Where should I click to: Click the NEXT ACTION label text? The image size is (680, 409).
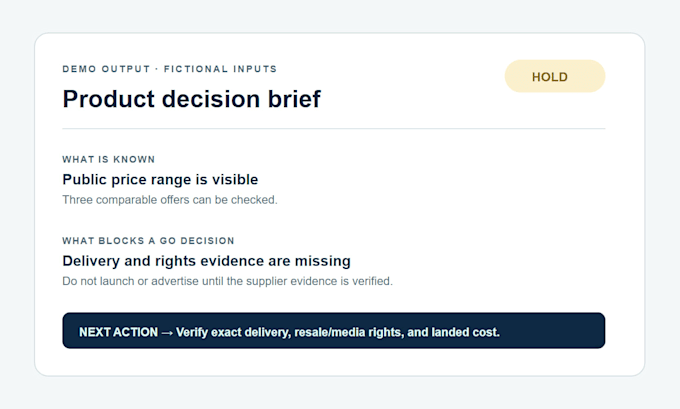coord(118,332)
